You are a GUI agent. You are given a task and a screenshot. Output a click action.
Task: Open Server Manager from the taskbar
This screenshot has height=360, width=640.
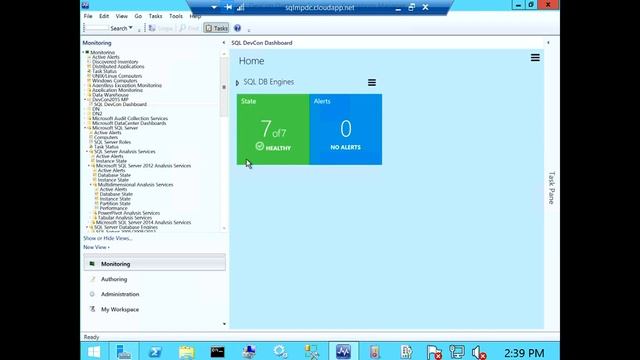(x=124, y=351)
